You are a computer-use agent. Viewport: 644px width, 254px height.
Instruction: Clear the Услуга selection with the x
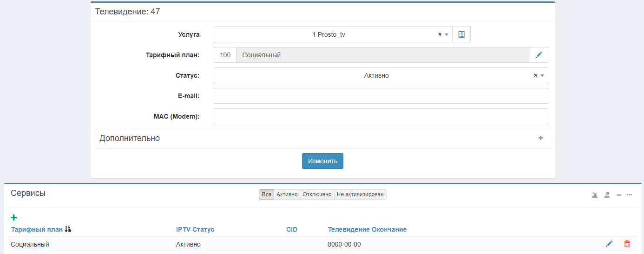point(440,34)
